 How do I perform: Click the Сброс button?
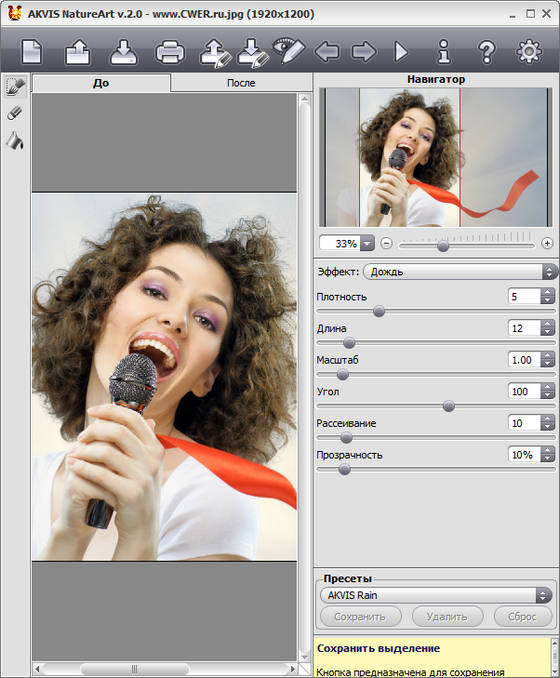522,616
